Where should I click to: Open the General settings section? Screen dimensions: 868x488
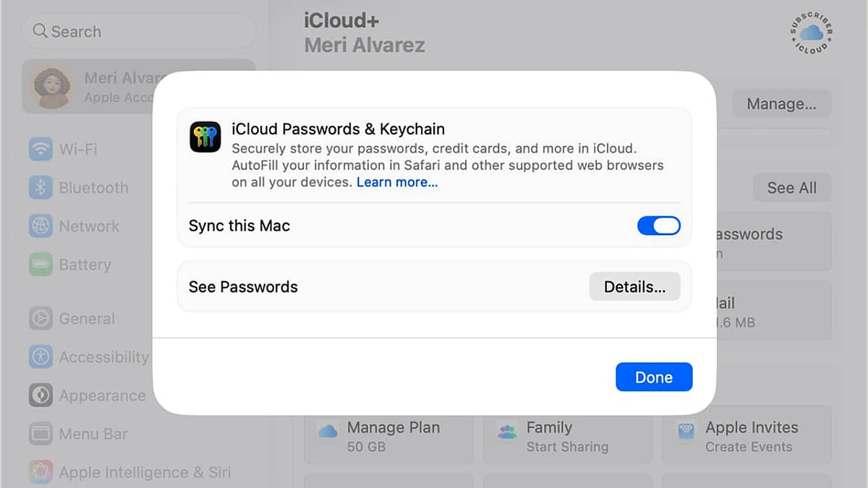[x=87, y=319]
